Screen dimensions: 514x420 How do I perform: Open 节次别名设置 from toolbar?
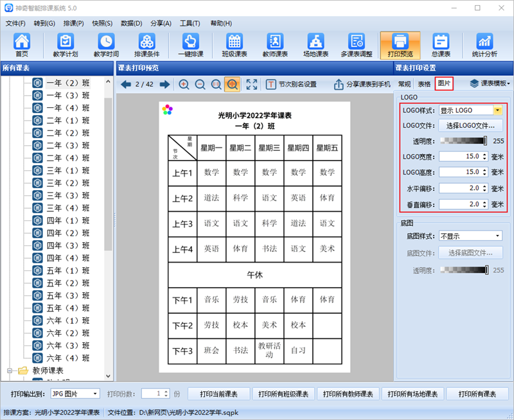pos(291,85)
